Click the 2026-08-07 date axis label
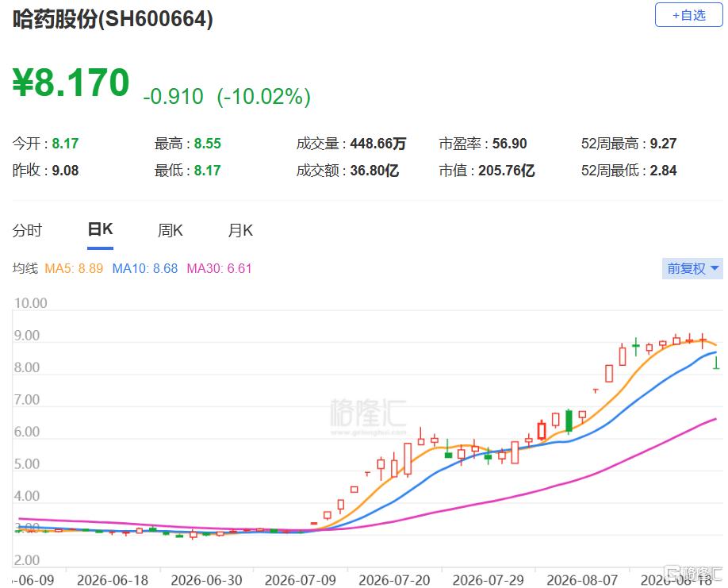Screen dimensions: 728x588 (x=582, y=580)
